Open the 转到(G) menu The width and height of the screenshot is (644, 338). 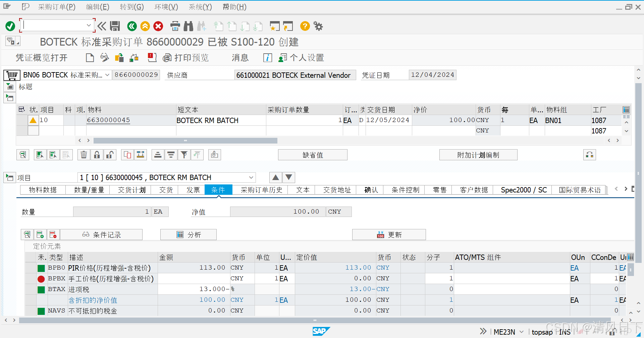click(132, 7)
